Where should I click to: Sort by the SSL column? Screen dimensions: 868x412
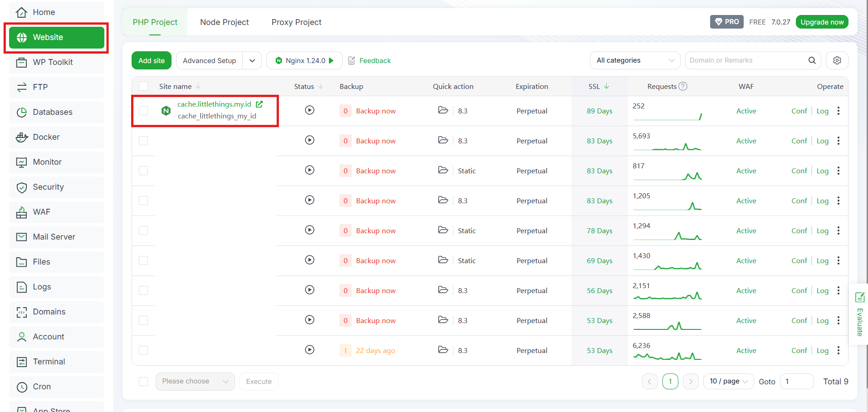point(599,86)
